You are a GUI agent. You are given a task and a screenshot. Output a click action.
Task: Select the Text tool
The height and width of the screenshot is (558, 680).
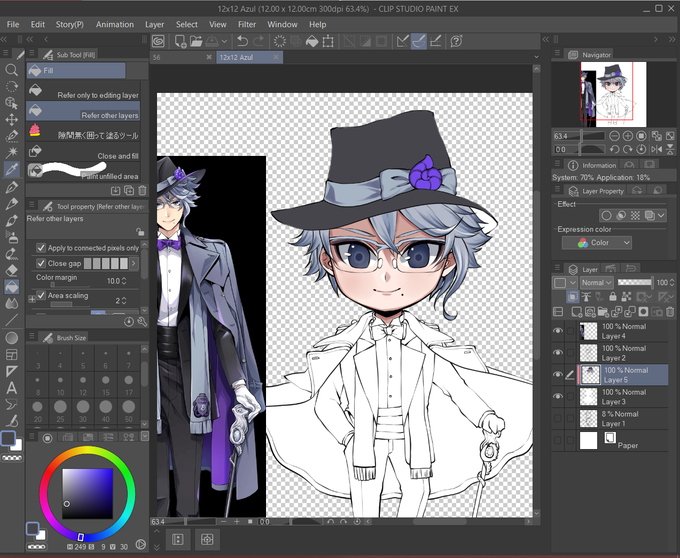(12, 388)
